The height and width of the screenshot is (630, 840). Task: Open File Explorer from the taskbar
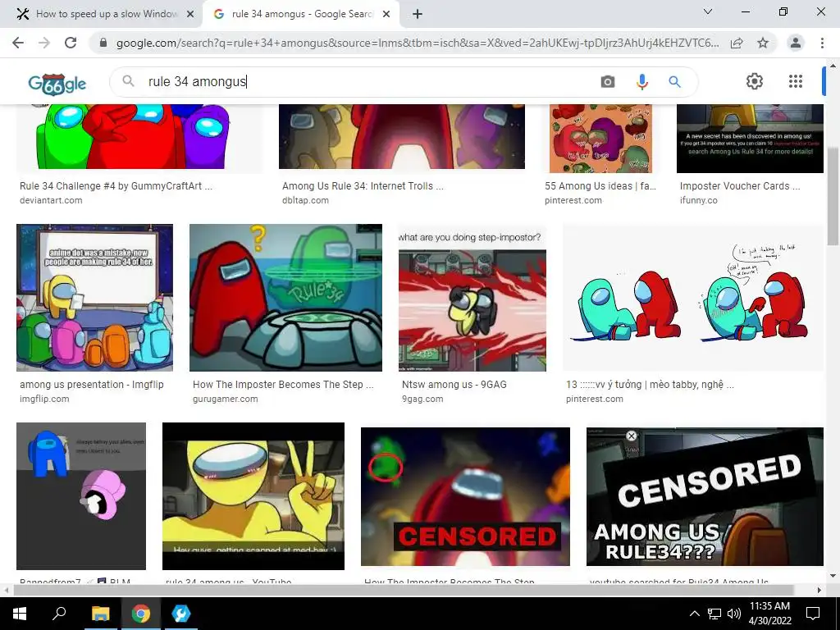point(100,614)
